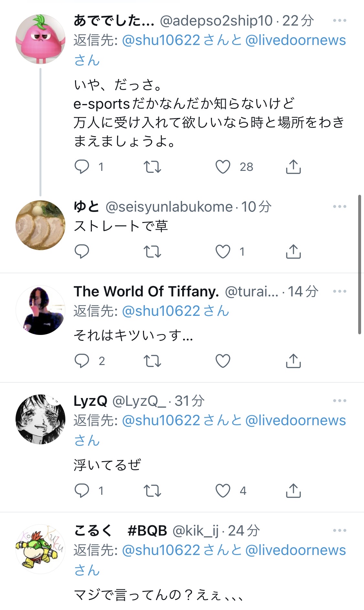364x610 pixels.
Task: Like ゆと's tweet 'ストレートで草'
Action: (223, 252)
